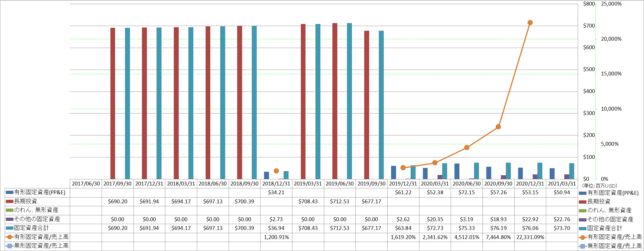Select the $22.92 cell in the その他の固定資産 row
The image size is (644, 251).
[x=530, y=219]
